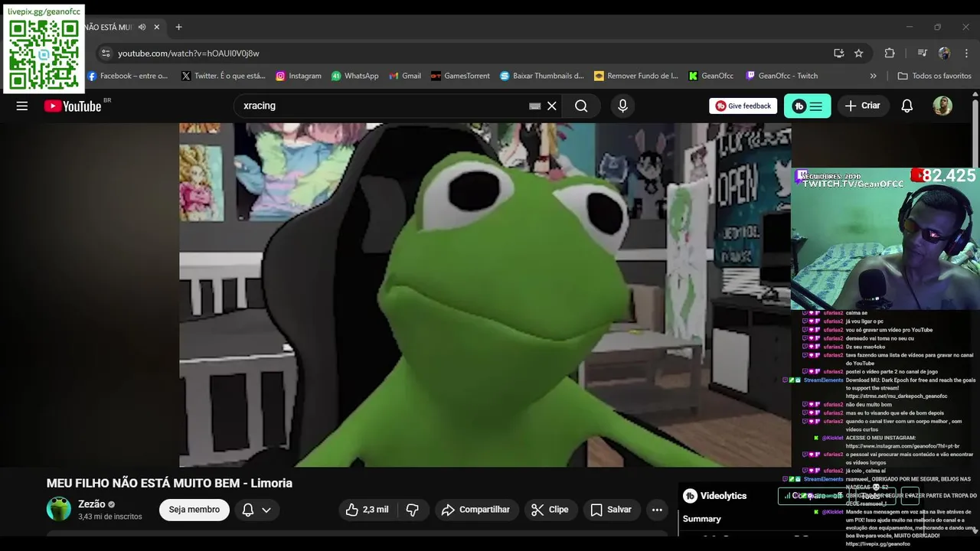Screen dimensions: 980x551
Task: Open the Zezão channel name link
Action: point(92,504)
